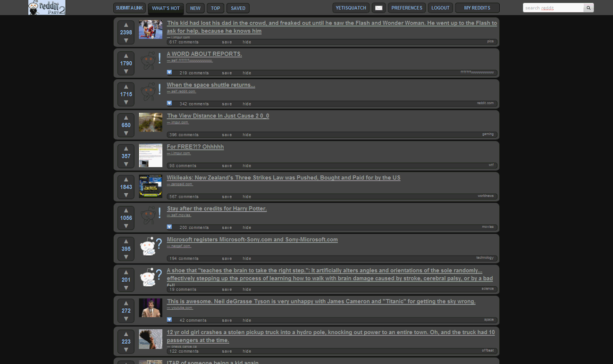Open the "For FREE?!? Ohhhhh" thumbnail
The image size is (613, 364).
151,156
